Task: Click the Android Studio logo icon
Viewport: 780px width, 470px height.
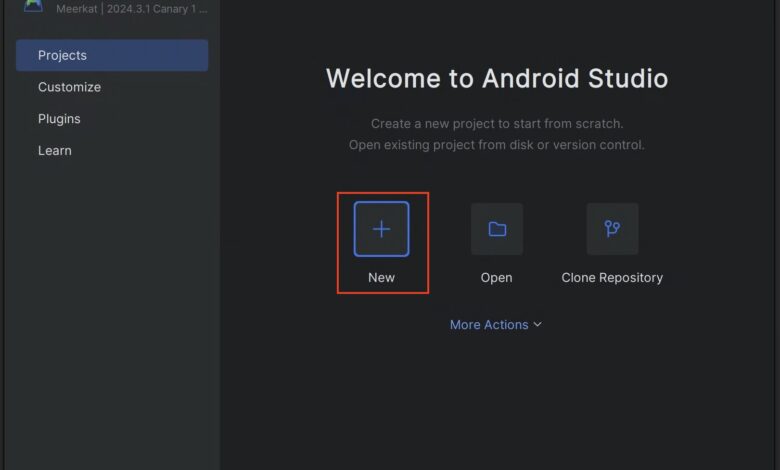Action: pyautogui.click(x=33, y=6)
